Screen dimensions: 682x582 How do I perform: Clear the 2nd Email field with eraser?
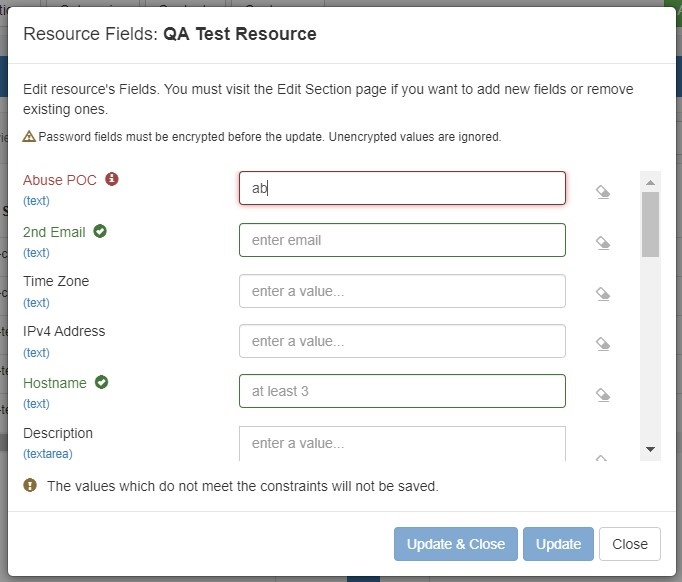603,242
